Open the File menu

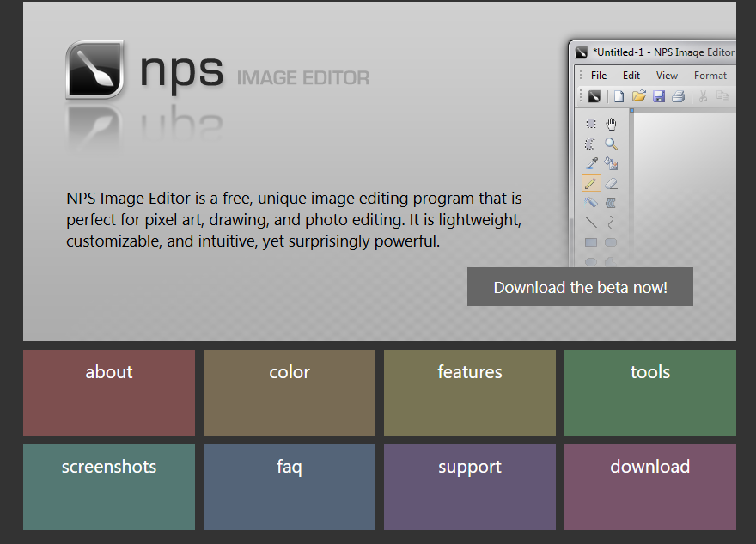pos(598,76)
